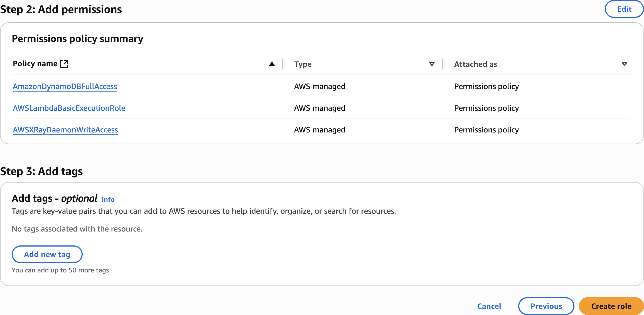Click the Policy name column header
Viewport: 644px width, 315px height.
tap(35, 64)
